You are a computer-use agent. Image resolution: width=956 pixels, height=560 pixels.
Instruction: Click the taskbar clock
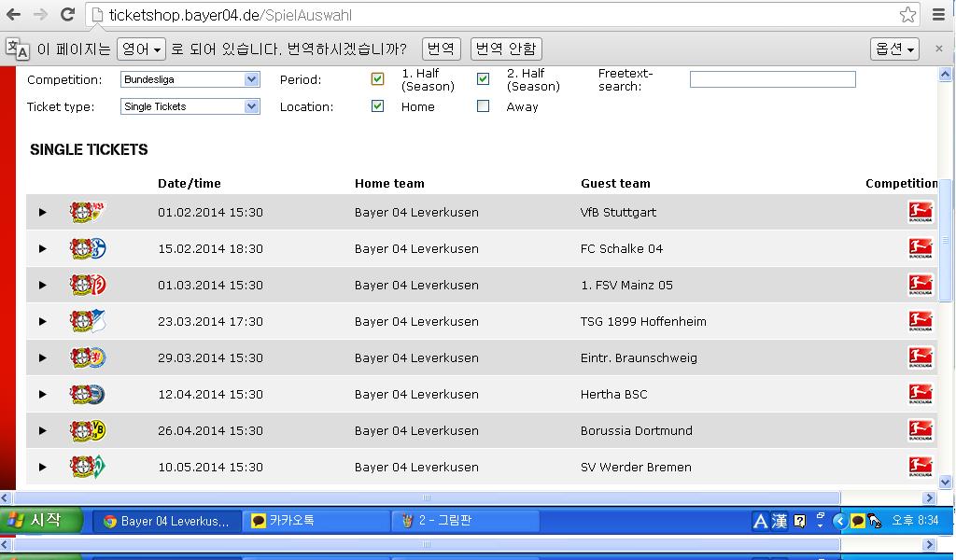pos(915,521)
